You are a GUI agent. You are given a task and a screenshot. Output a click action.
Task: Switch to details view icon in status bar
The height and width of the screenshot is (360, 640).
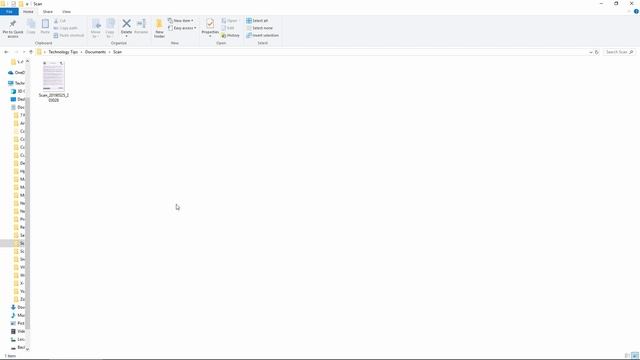627,356
